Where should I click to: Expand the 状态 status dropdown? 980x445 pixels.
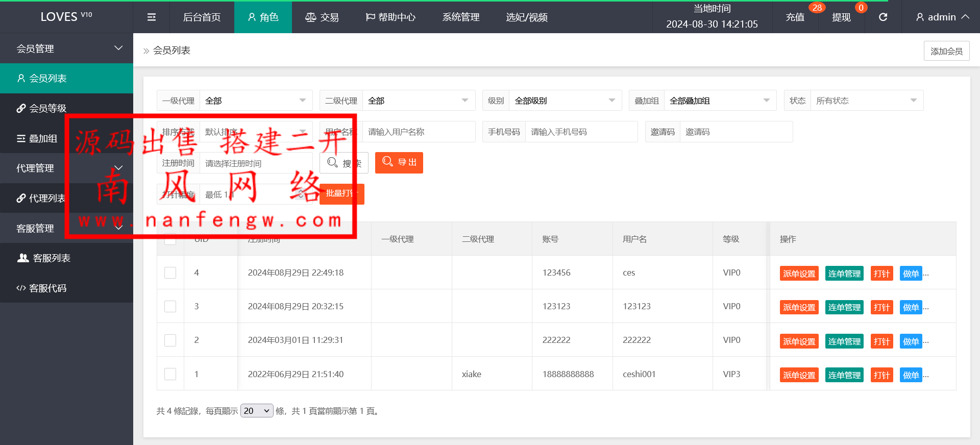pos(866,101)
